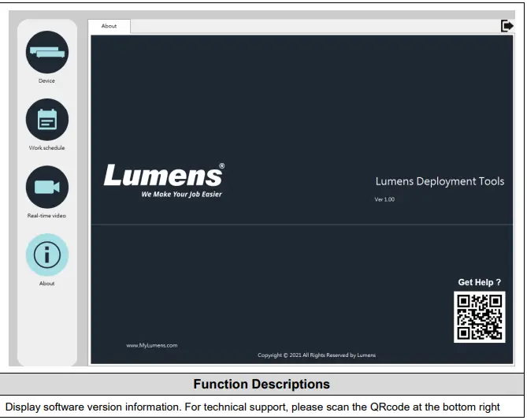Click the "About" label under info icon

(46, 284)
